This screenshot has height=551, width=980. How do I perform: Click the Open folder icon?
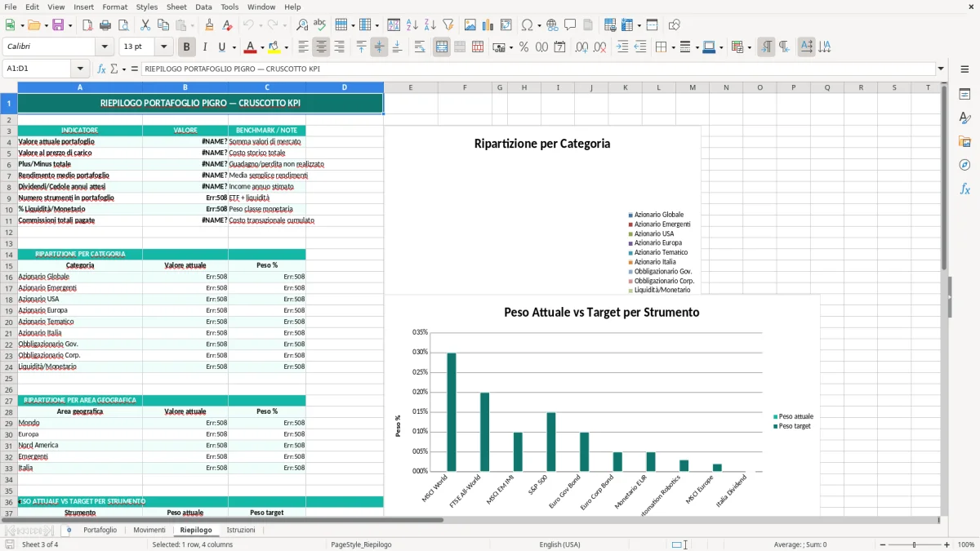(x=33, y=25)
